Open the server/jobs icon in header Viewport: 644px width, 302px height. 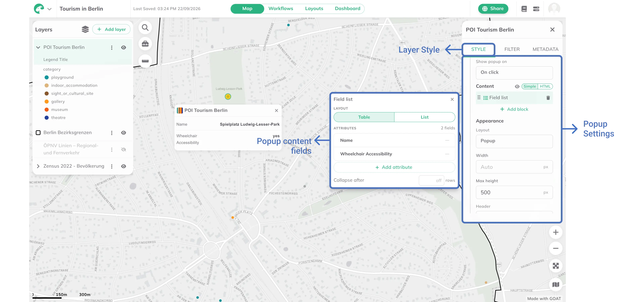pos(536,9)
